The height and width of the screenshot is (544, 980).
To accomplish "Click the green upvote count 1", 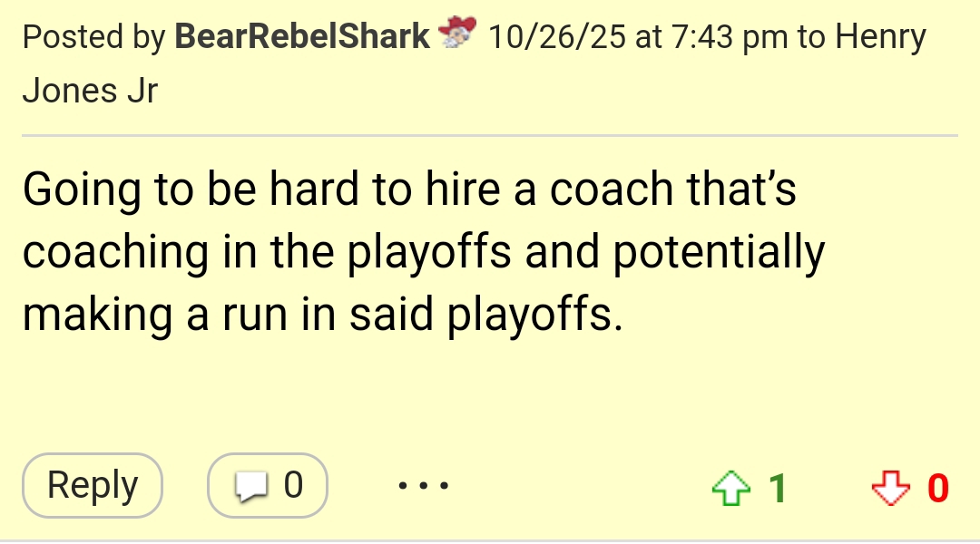I will (x=777, y=489).
